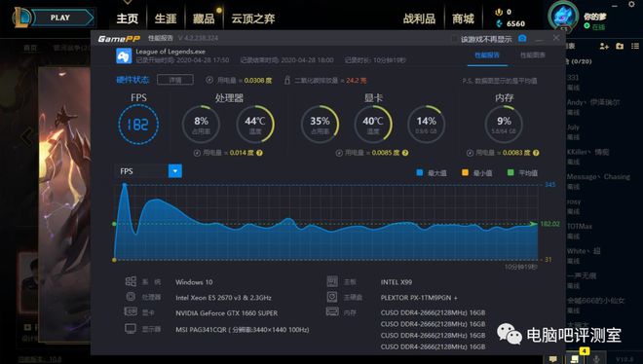Open the 战利品 loot tab
This screenshot has height=364, width=643.
419,18
